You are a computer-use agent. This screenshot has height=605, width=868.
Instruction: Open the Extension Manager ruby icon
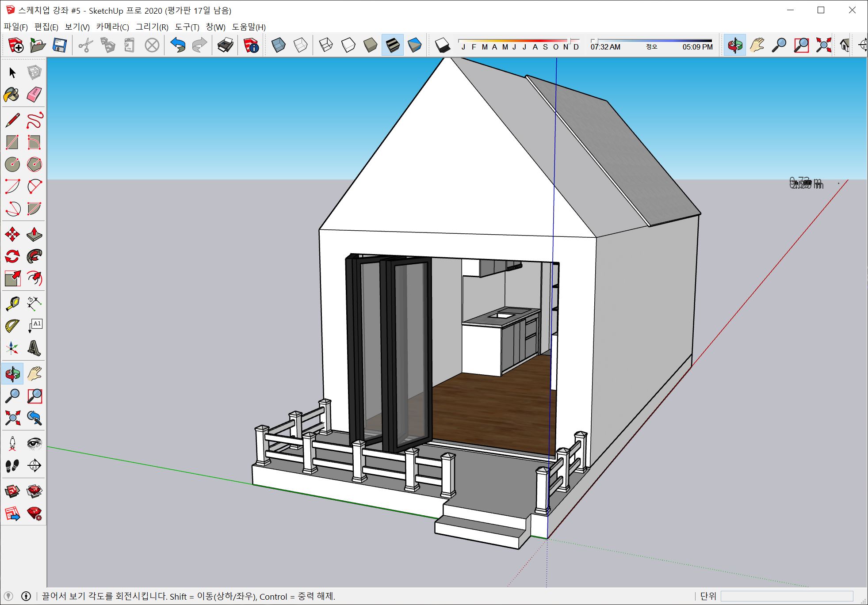pos(34,514)
